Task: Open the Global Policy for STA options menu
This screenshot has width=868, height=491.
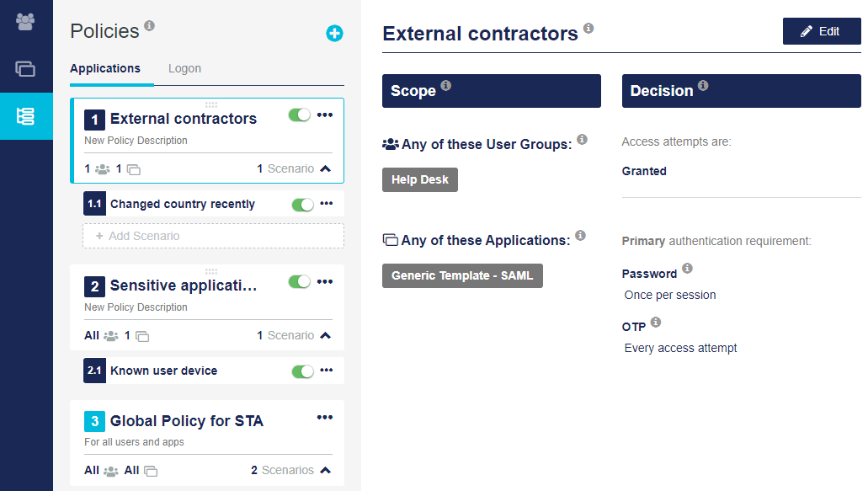Action: click(x=325, y=418)
